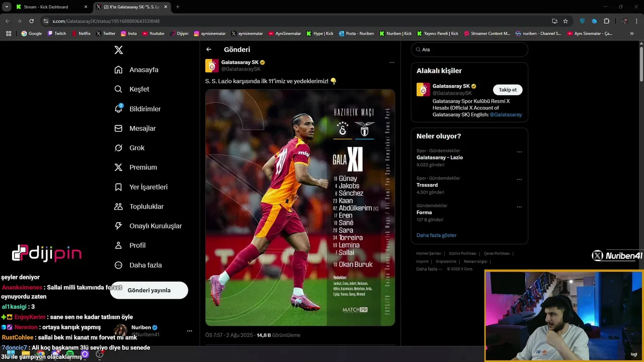Click the address bar URL

click(106, 21)
